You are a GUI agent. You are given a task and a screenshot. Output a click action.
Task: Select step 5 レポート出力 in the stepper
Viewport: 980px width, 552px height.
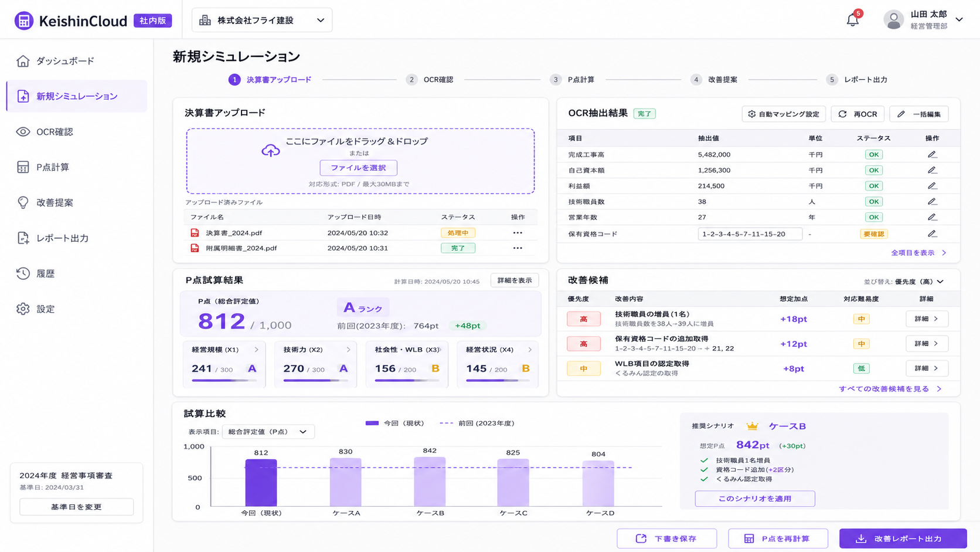[x=857, y=80]
